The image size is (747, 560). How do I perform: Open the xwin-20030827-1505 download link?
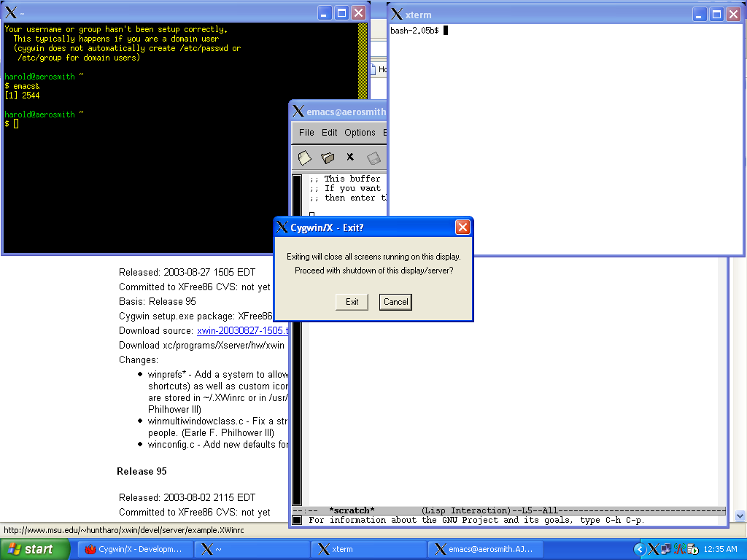click(242, 330)
